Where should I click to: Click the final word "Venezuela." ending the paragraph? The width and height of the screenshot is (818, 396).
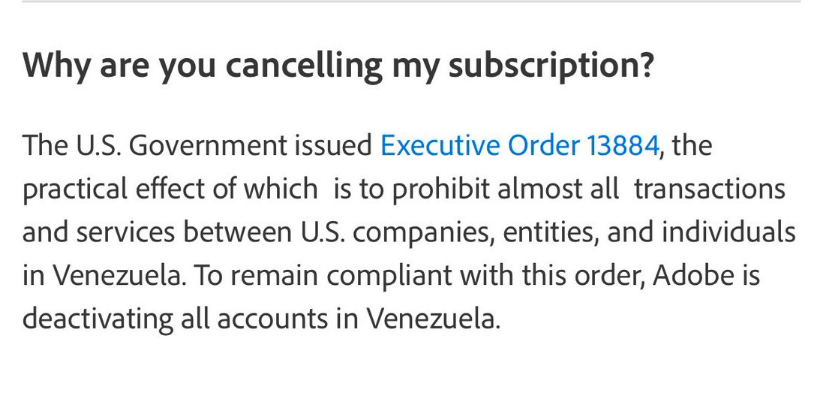(x=432, y=318)
